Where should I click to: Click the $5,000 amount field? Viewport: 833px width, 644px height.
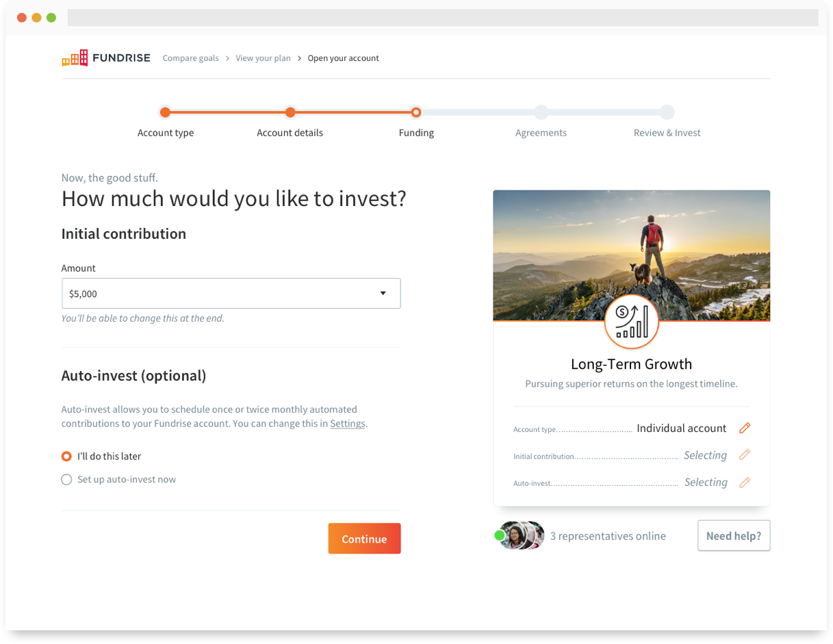[x=219, y=294]
